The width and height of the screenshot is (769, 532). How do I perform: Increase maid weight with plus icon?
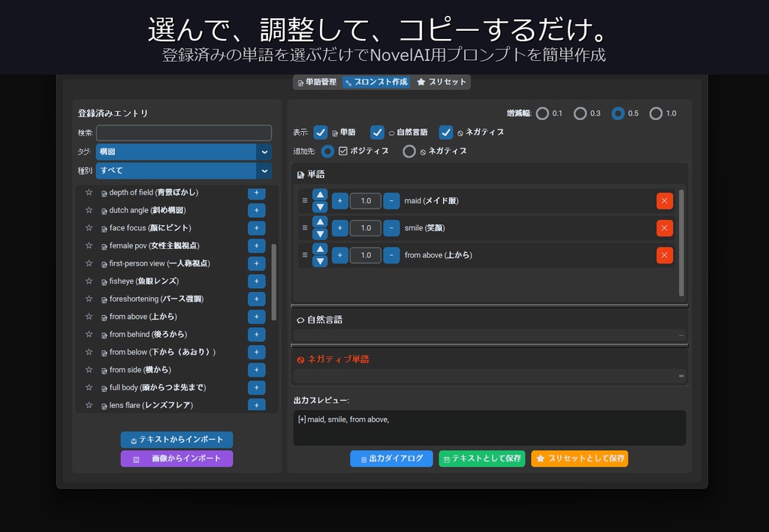pos(339,200)
